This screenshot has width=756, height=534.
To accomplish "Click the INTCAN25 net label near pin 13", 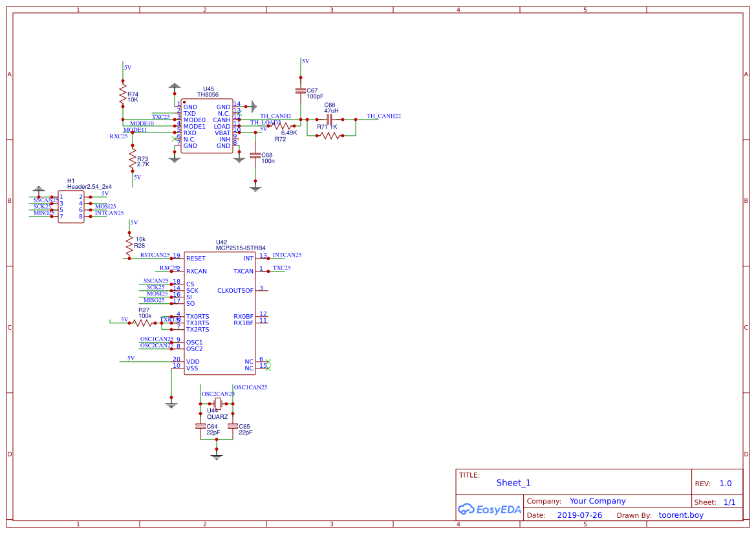I will 287,255.
